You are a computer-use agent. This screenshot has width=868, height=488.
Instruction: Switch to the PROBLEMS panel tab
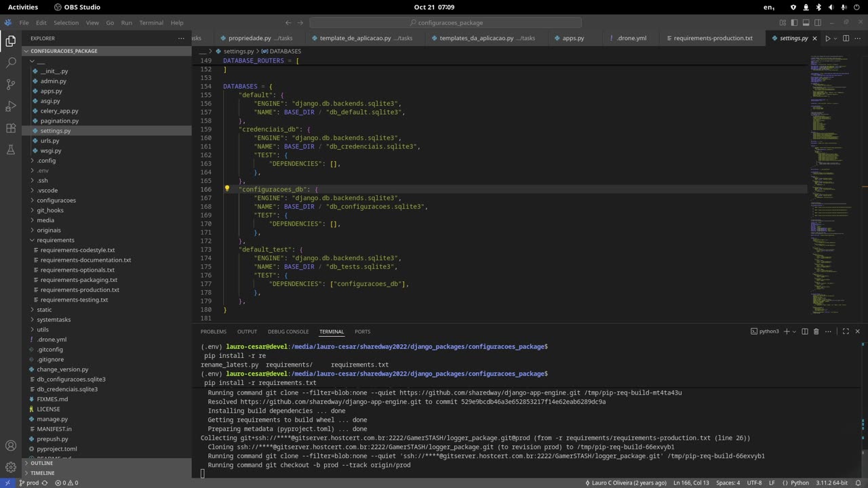click(x=213, y=331)
